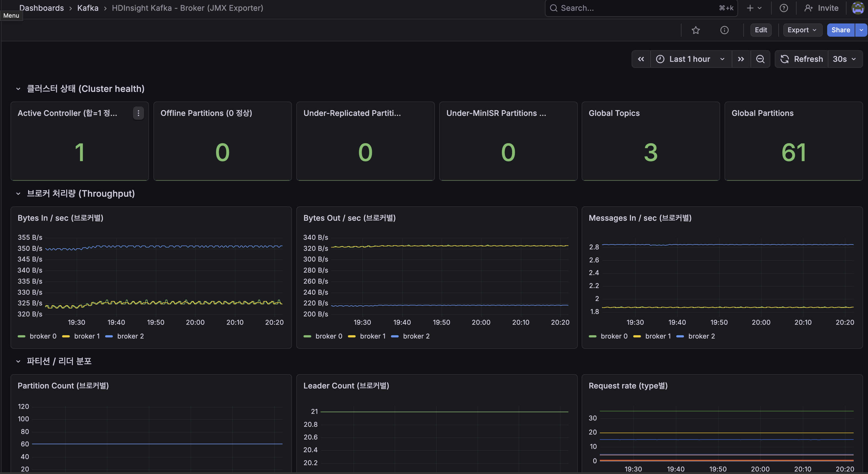Click the Bytes In / sec panel title
Screen dimensions: 868x474
tap(61, 218)
